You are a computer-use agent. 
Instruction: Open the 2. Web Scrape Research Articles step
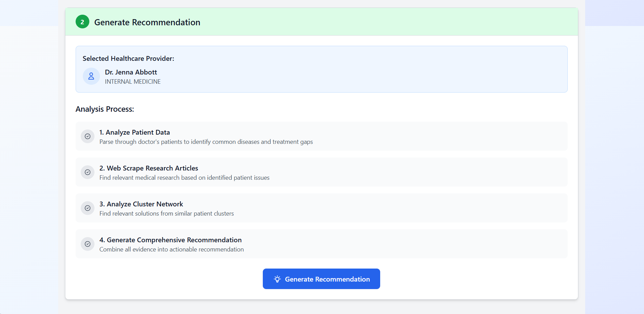click(x=321, y=172)
